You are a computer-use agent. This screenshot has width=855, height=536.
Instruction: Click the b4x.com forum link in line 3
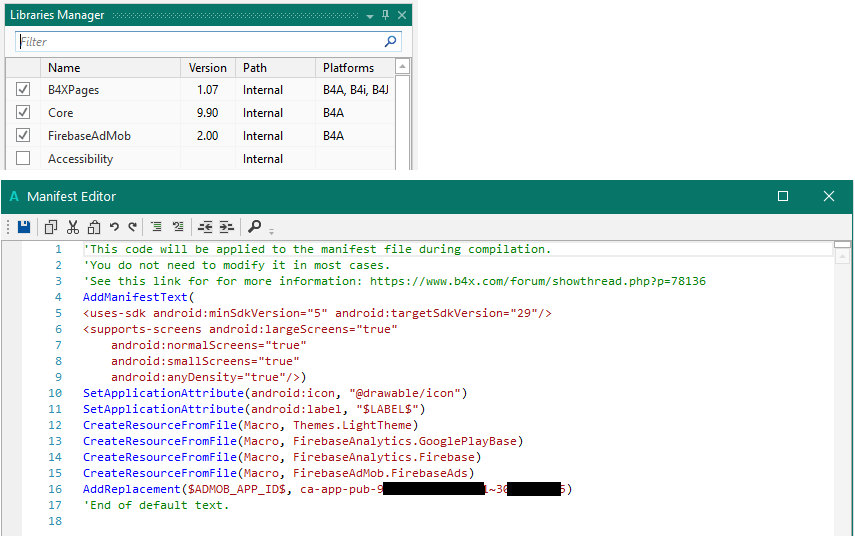(538, 281)
